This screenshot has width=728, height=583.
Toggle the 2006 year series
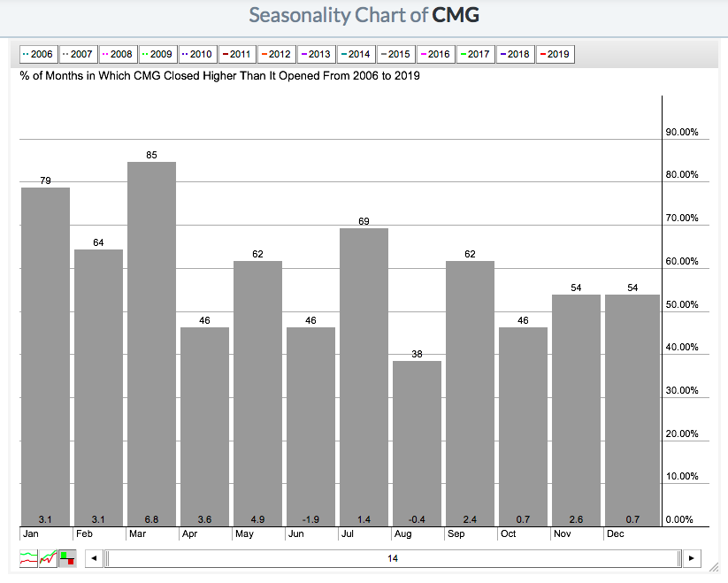point(38,54)
